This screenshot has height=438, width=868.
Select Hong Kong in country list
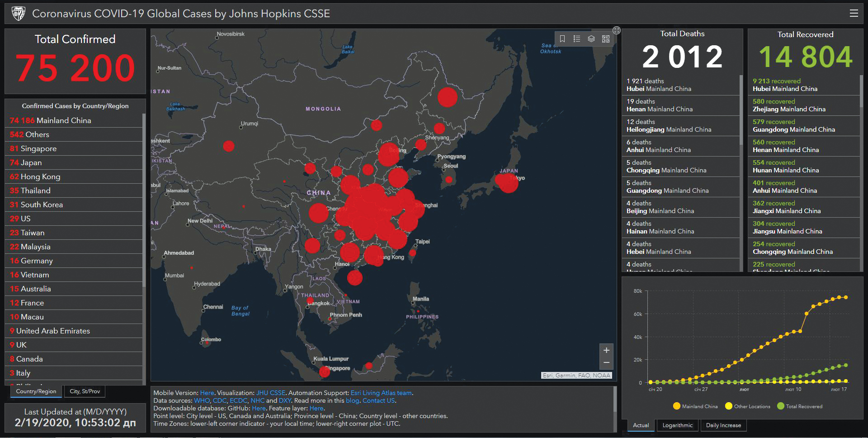click(74, 176)
